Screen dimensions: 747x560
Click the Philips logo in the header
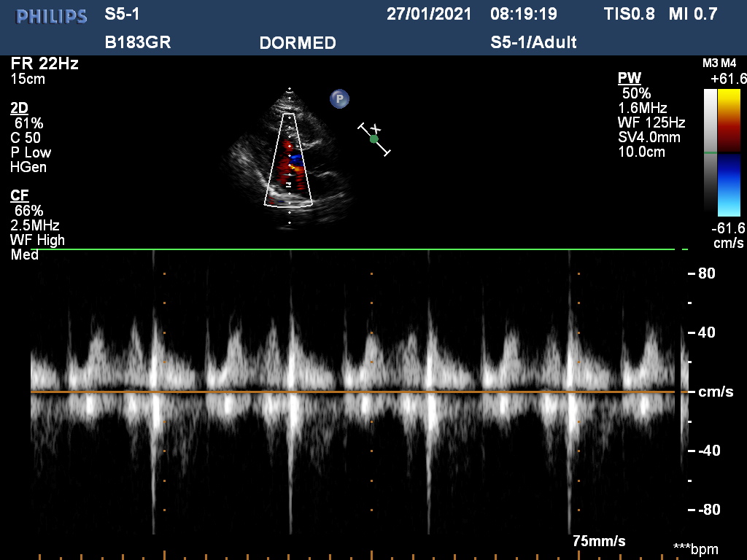tap(52, 15)
